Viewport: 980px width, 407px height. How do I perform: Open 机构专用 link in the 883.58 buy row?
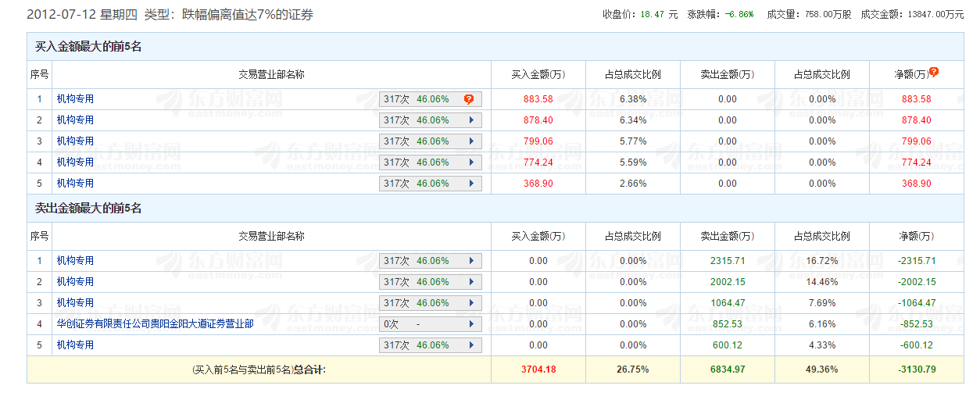(x=75, y=99)
